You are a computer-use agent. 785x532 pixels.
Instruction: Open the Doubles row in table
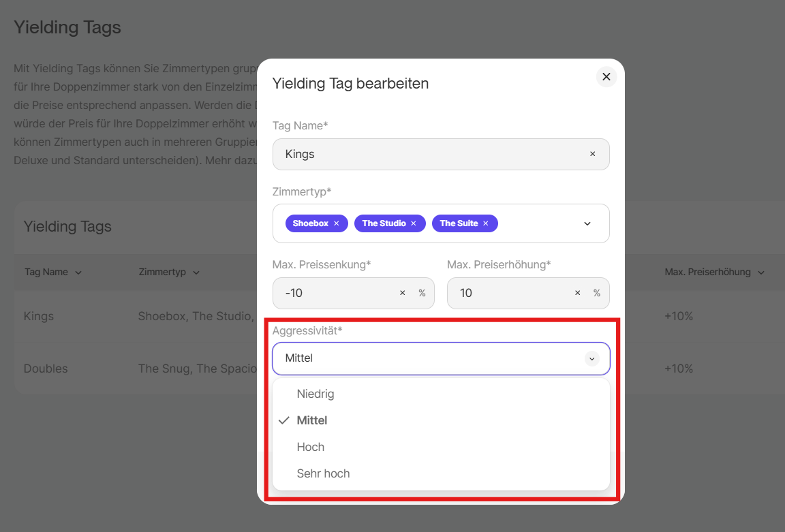pyautogui.click(x=46, y=369)
